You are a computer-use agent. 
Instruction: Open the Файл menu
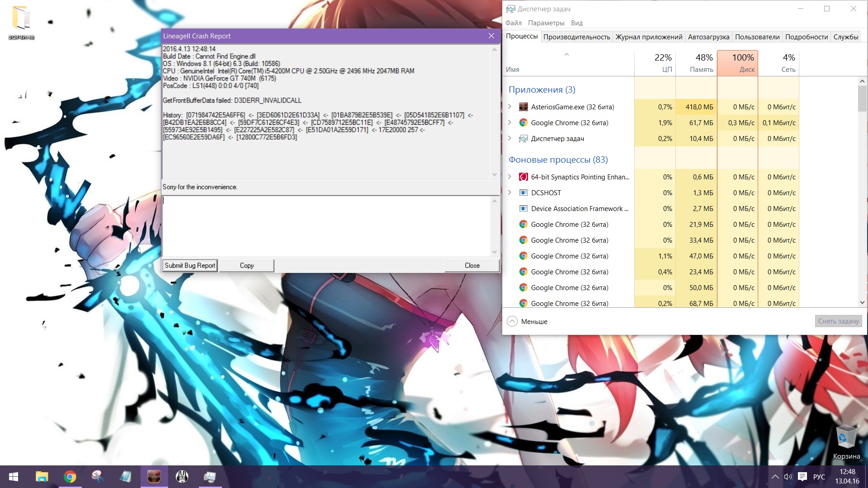pyautogui.click(x=513, y=23)
